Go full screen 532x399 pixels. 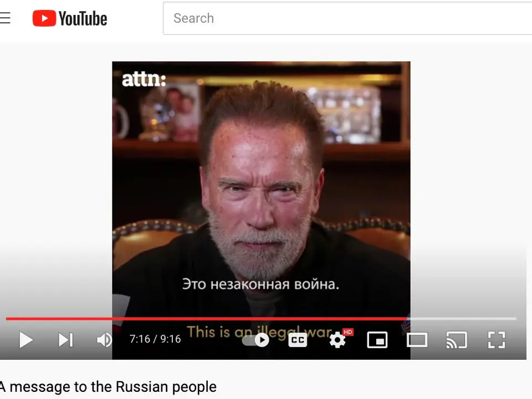(497, 340)
